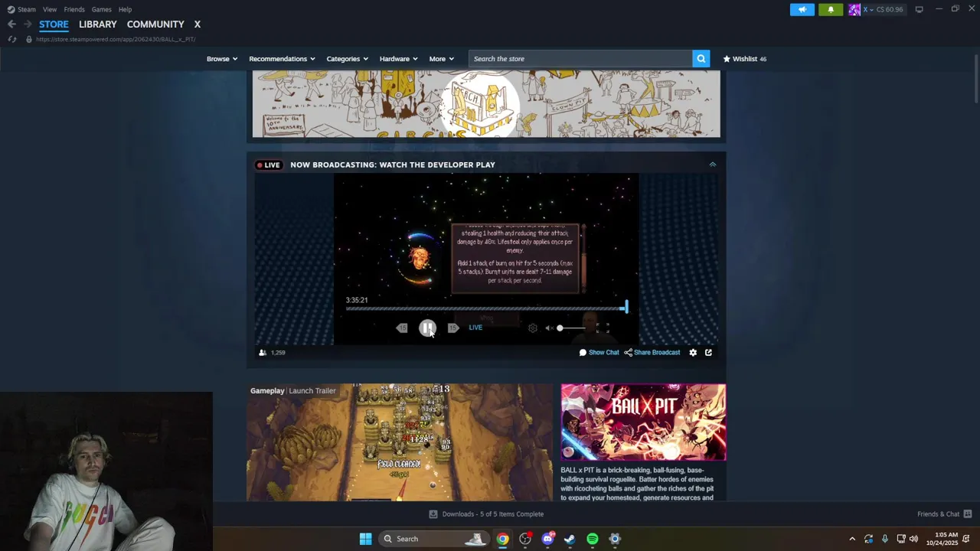
Task: Show hidden system tray icons
Action: click(x=852, y=539)
